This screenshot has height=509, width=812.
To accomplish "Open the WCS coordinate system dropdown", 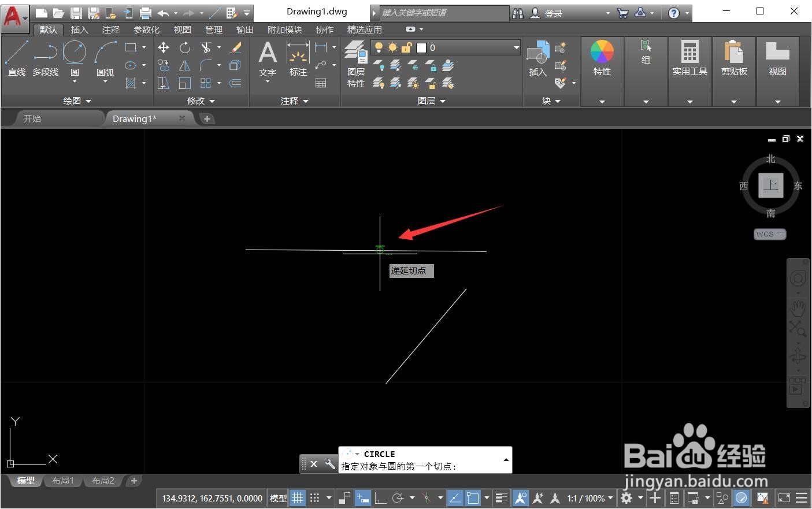I will pyautogui.click(x=770, y=234).
